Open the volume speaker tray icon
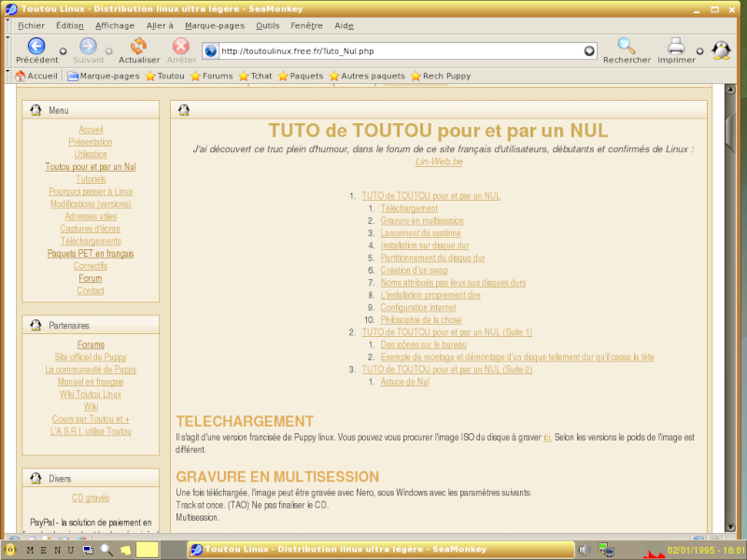This screenshot has height=560, width=747. tap(585, 550)
